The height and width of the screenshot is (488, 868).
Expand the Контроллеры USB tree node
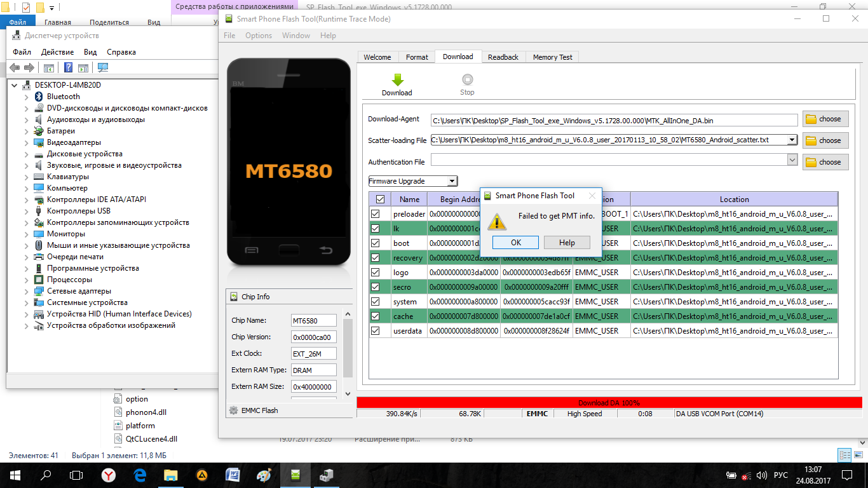pos(26,211)
